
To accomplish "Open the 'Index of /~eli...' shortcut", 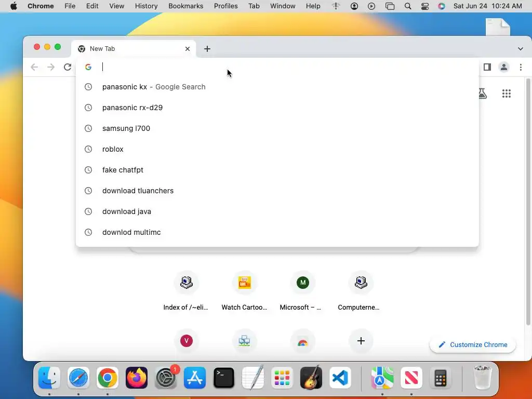I will click(x=186, y=291).
